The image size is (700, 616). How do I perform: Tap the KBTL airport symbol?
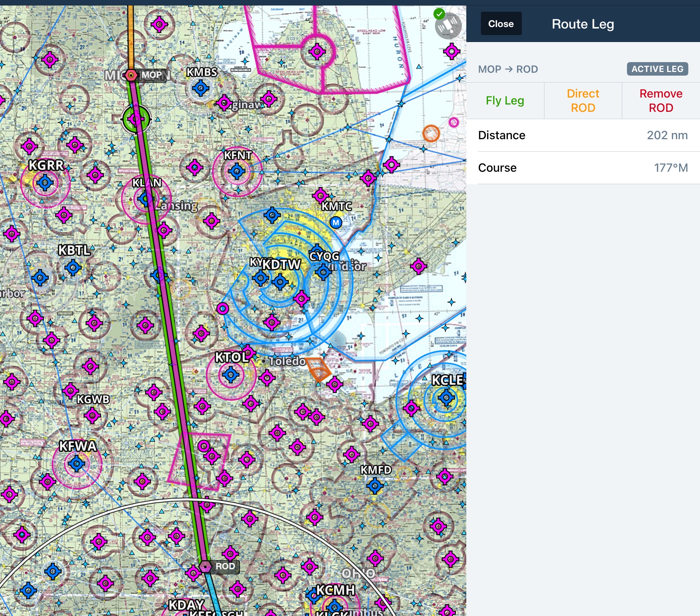coord(73,268)
